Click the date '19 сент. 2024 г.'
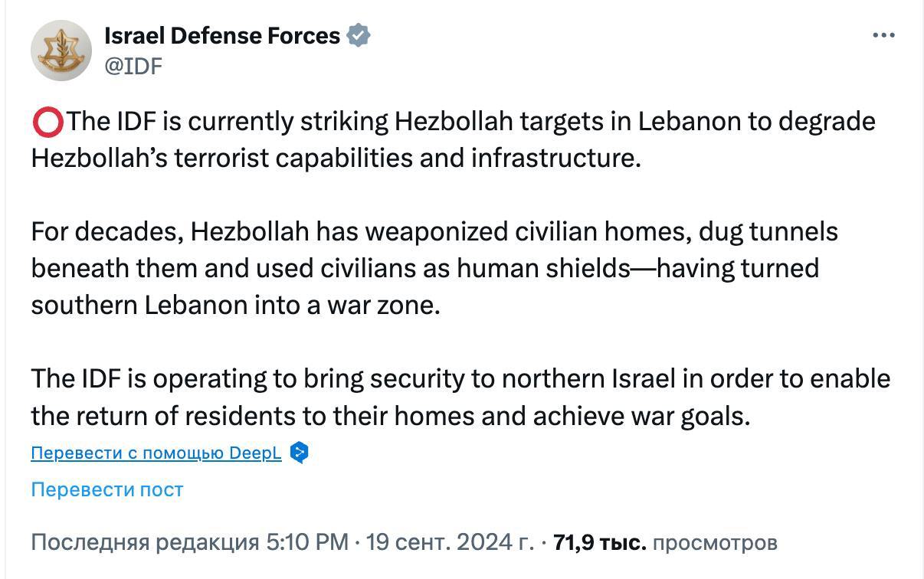Viewport: 924px width, 579px height. 450,542
